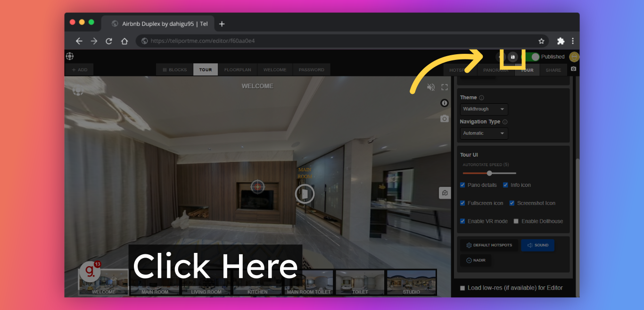This screenshot has width=644, height=310.
Task: Open the Theme Walkthrough dropdown
Action: click(484, 109)
